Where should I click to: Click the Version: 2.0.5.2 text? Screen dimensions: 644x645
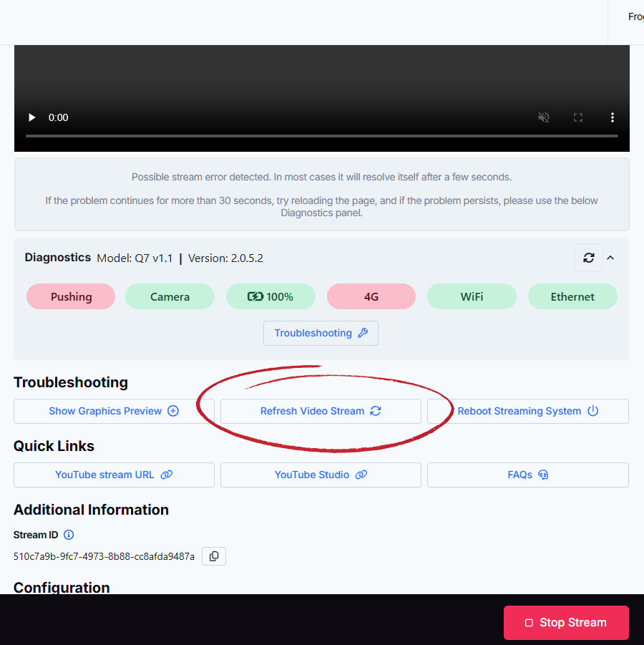coord(225,258)
